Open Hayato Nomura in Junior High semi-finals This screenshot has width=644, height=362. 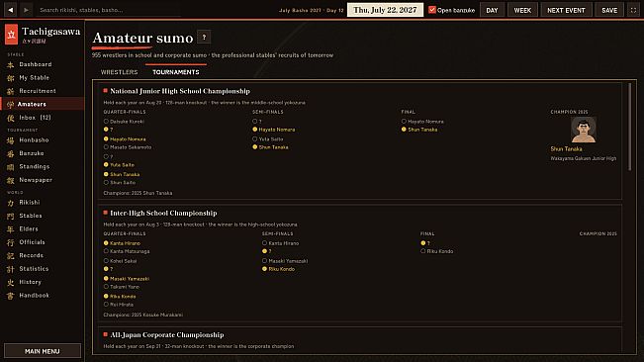pyautogui.click(x=277, y=130)
